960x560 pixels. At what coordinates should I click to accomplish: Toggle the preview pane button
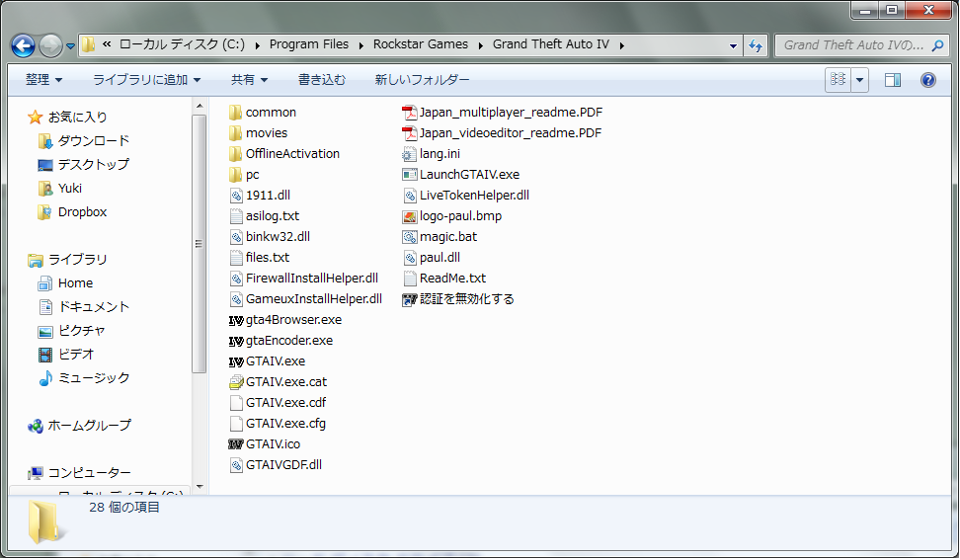[893, 80]
